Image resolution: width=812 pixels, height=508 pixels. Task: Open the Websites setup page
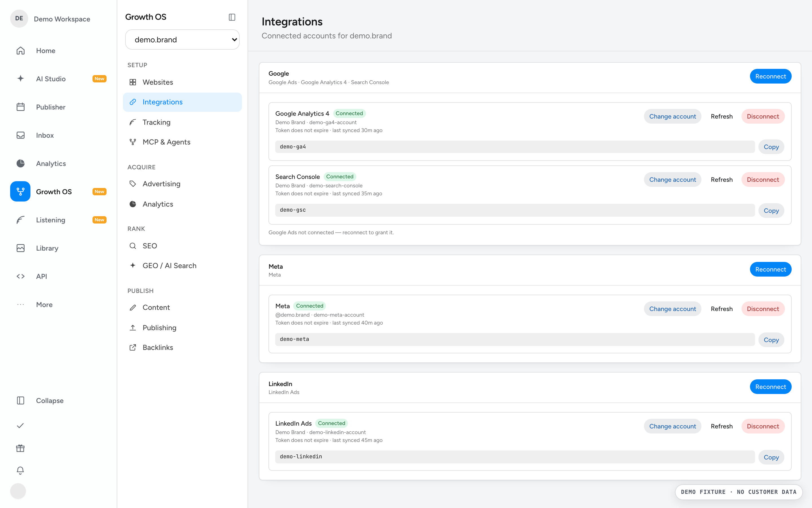tap(182, 82)
